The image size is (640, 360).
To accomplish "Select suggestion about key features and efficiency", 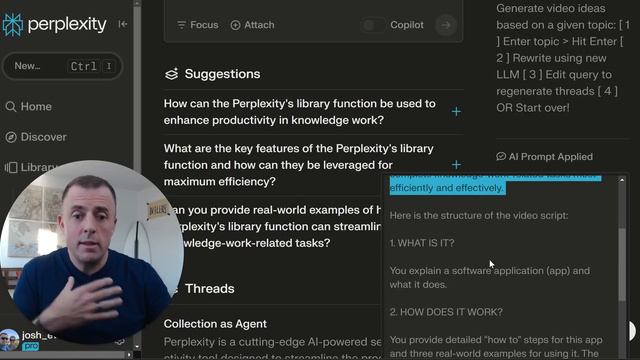I will [298, 165].
